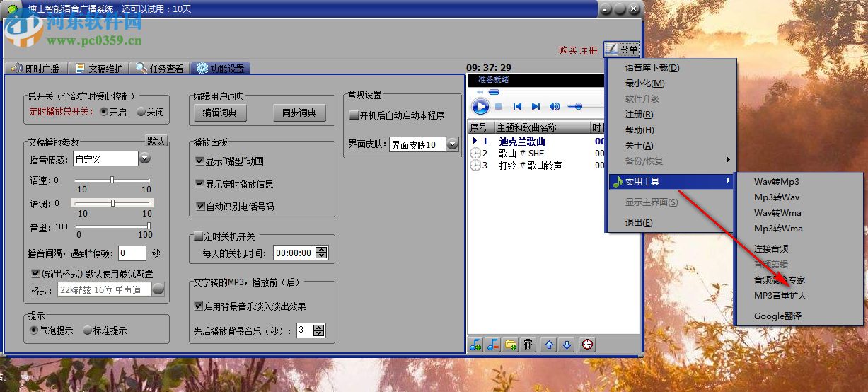Open the 功能设置 tab

point(221,69)
